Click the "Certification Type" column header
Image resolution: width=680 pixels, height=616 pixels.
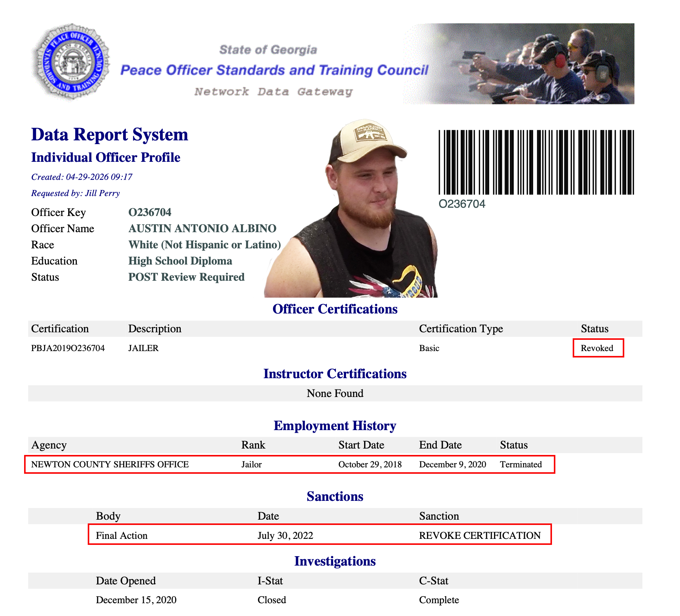point(461,329)
